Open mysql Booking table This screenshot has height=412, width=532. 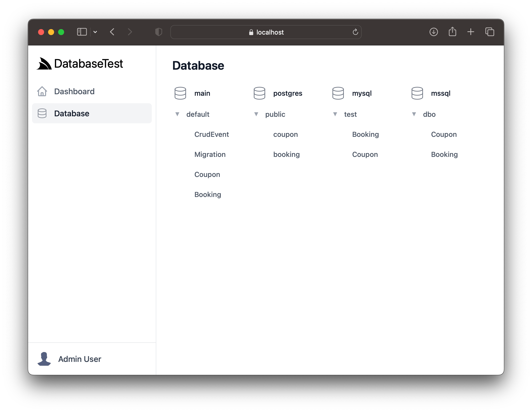pyautogui.click(x=365, y=134)
